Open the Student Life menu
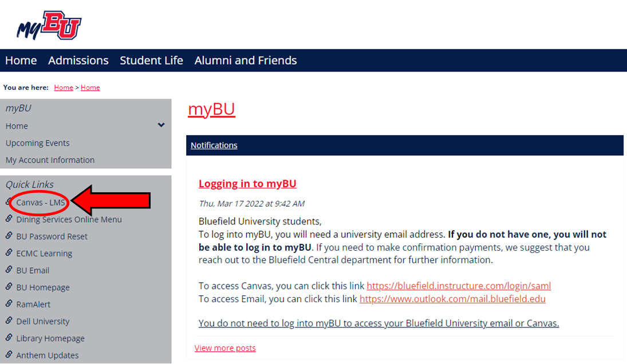 click(152, 60)
